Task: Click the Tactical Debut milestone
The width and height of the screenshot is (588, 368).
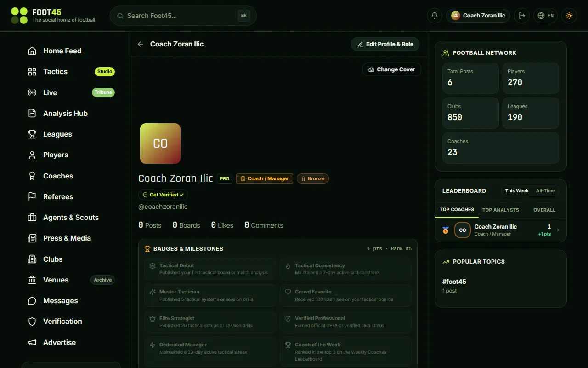Action: point(210,269)
